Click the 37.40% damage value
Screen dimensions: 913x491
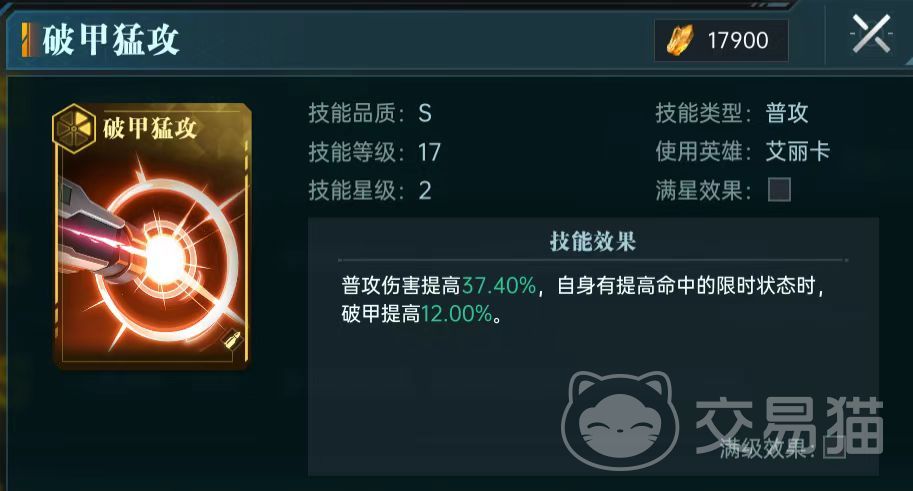498,286
